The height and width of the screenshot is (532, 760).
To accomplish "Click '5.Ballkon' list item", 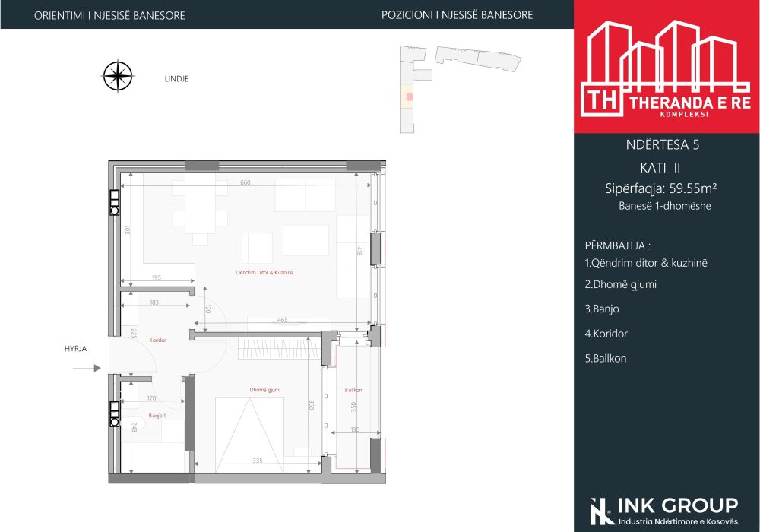I will (606, 359).
